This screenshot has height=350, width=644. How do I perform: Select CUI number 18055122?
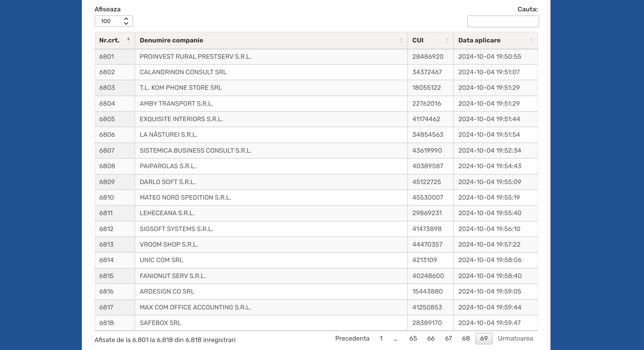[427, 88]
